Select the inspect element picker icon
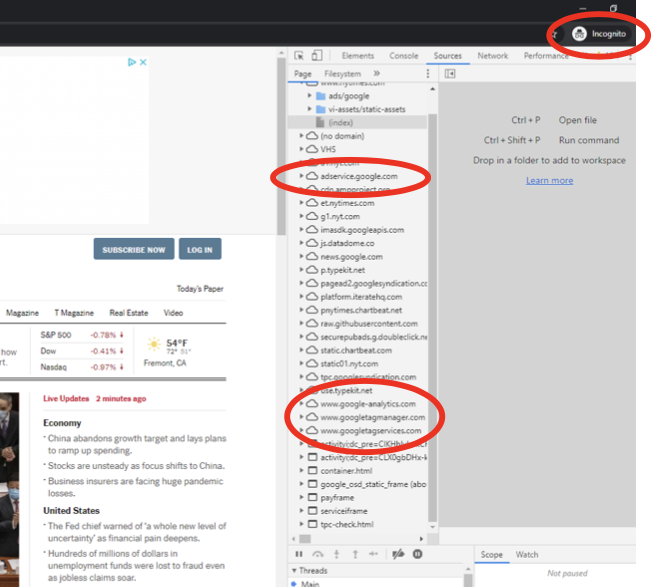Image resolution: width=651 pixels, height=587 pixels. [299, 55]
